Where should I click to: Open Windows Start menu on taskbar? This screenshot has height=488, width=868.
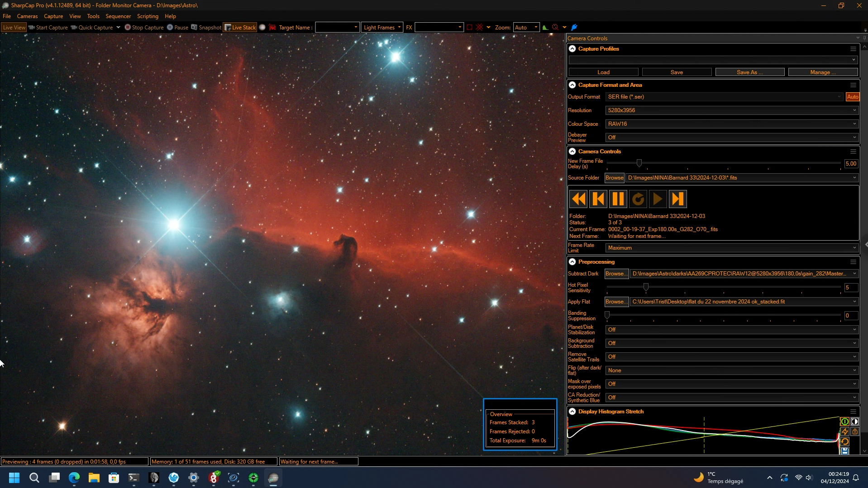14,478
